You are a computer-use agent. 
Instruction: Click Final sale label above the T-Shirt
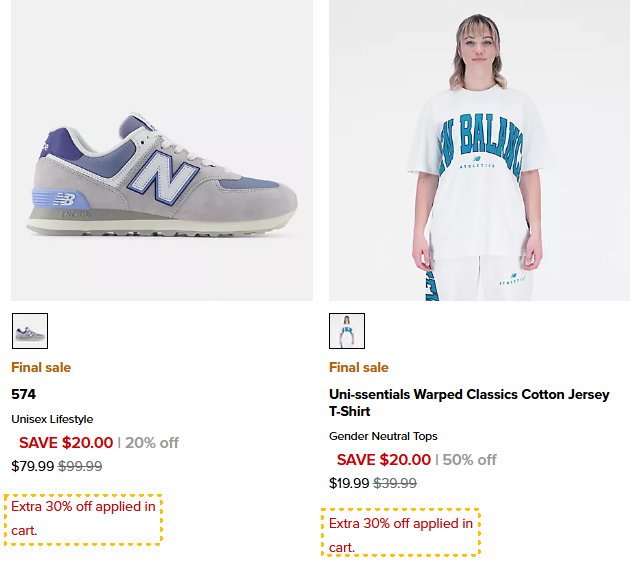(358, 367)
